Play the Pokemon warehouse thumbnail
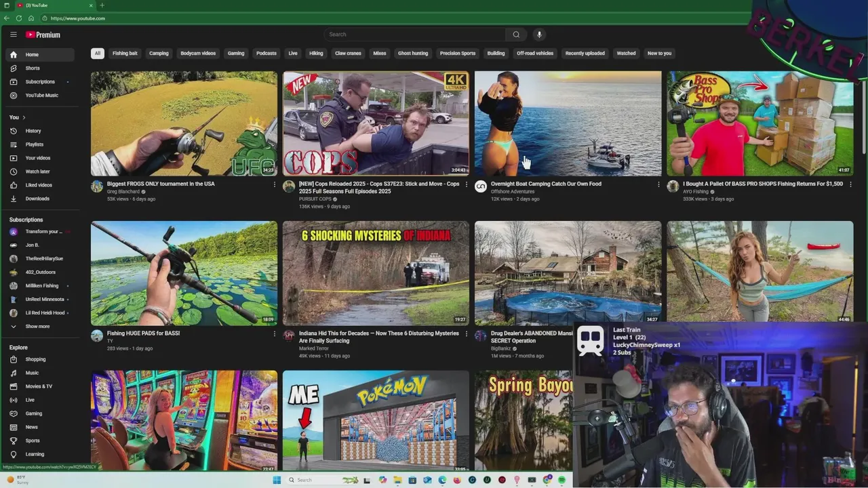The height and width of the screenshot is (488, 868). (376, 421)
